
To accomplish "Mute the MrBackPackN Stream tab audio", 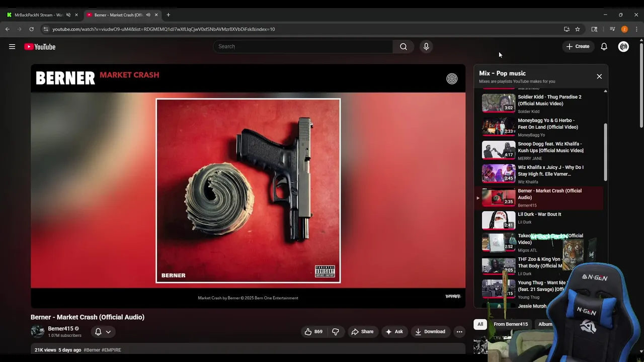I will click(x=68, y=15).
